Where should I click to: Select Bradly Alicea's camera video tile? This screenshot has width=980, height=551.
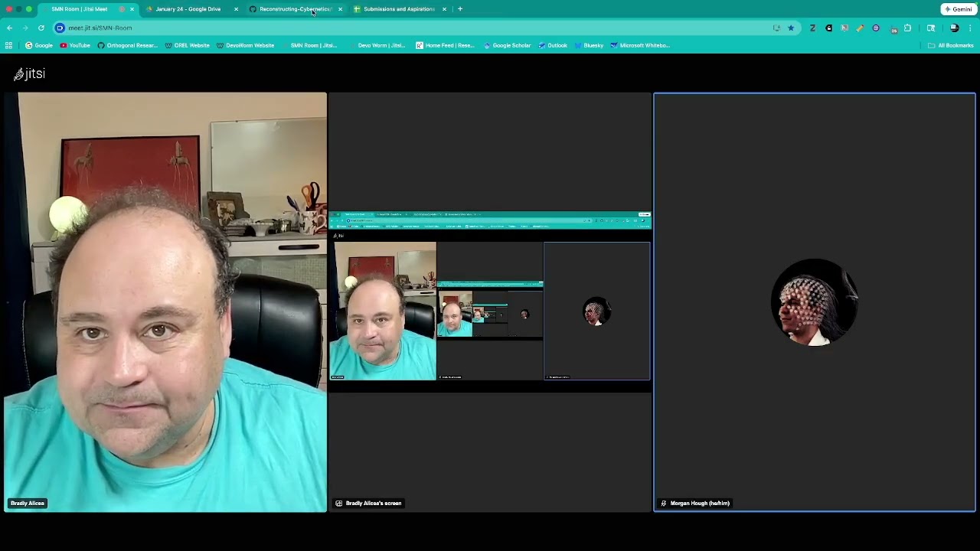(165, 302)
